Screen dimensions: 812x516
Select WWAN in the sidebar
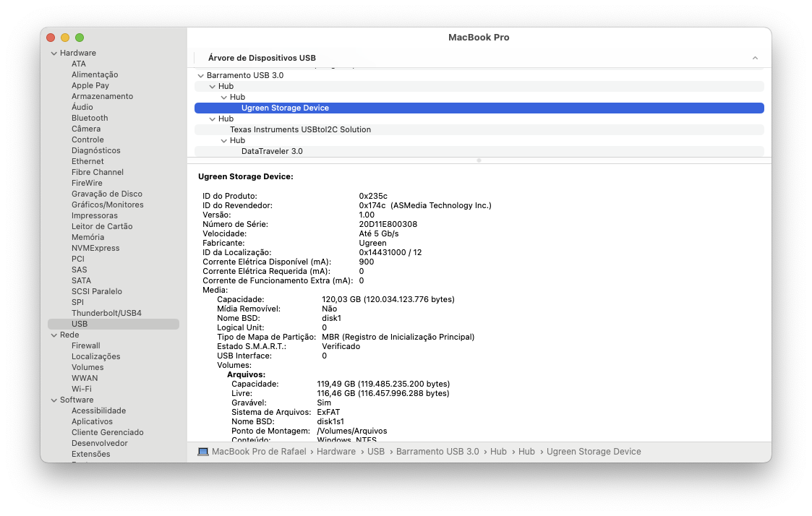click(x=85, y=379)
